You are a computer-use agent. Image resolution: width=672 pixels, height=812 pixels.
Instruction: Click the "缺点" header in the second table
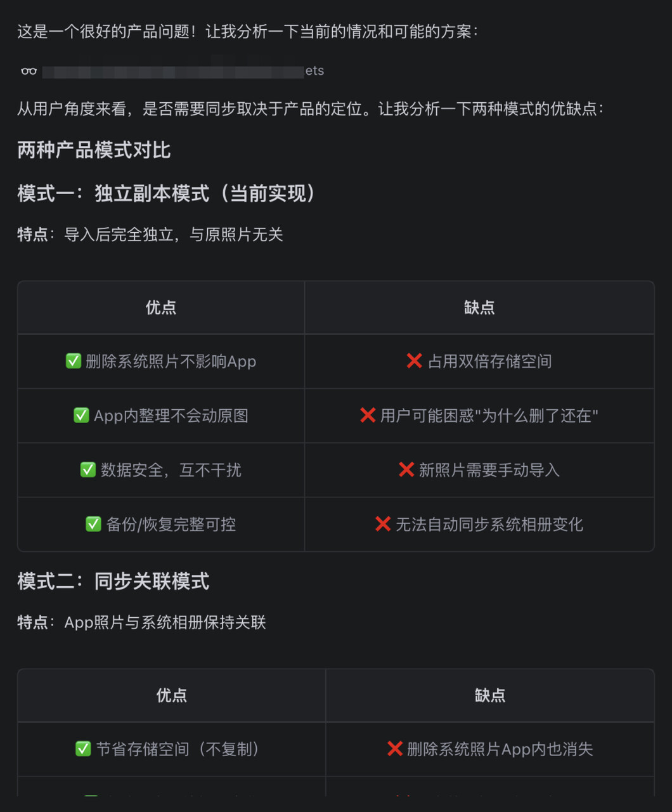pos(490,695)
